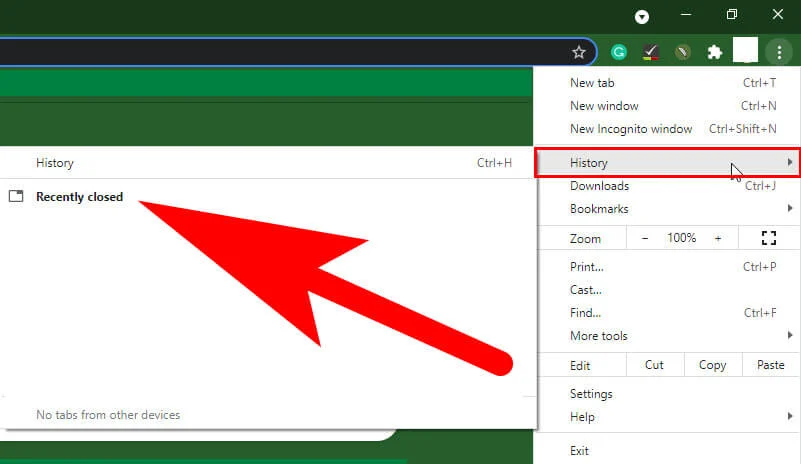
Task: Open Settings from the Chrome menu
Action: point(667,394)
